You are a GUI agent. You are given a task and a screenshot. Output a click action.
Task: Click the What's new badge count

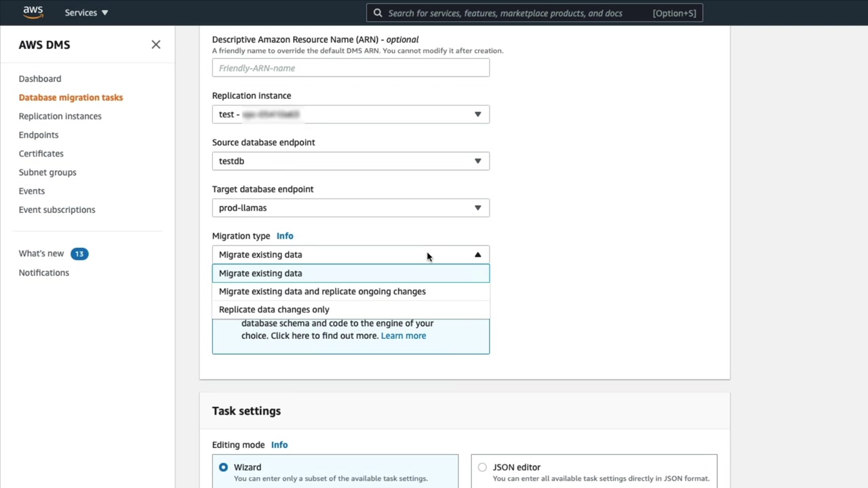pos(79,253)
